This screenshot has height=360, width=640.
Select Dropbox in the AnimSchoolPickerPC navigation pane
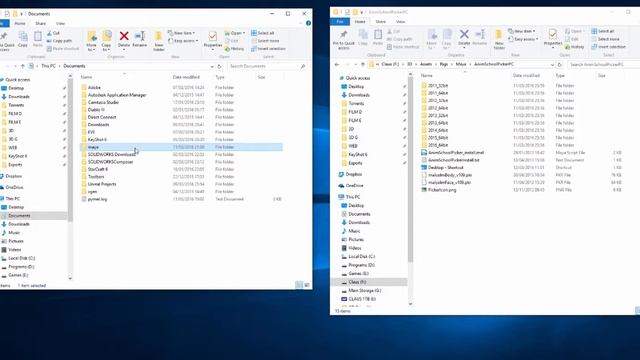[353, 174]
